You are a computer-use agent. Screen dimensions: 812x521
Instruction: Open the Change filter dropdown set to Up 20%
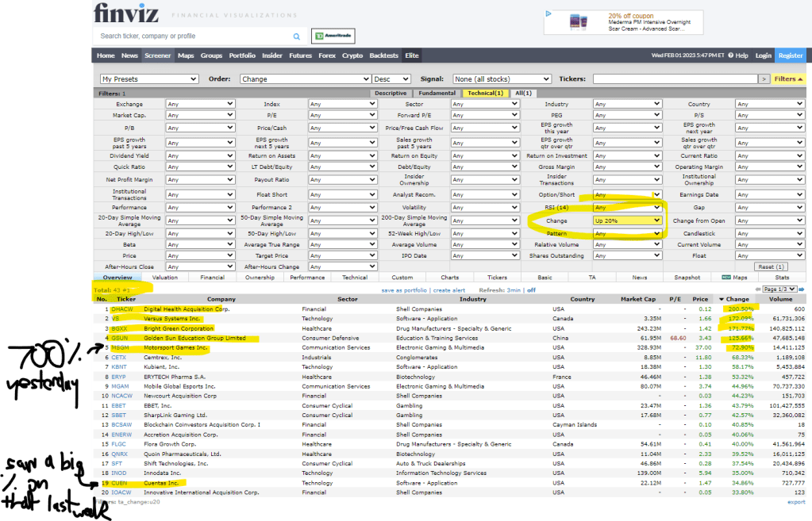(x=627, y=220)
